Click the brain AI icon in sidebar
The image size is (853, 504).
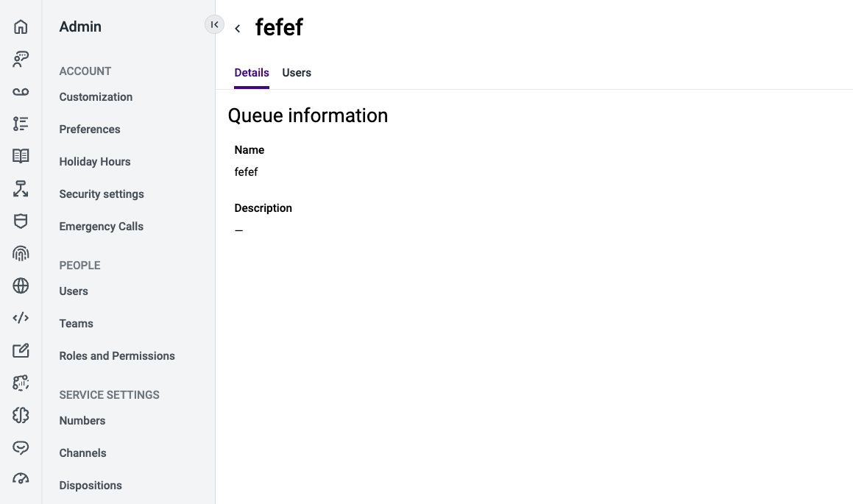[x=21, y=415]
